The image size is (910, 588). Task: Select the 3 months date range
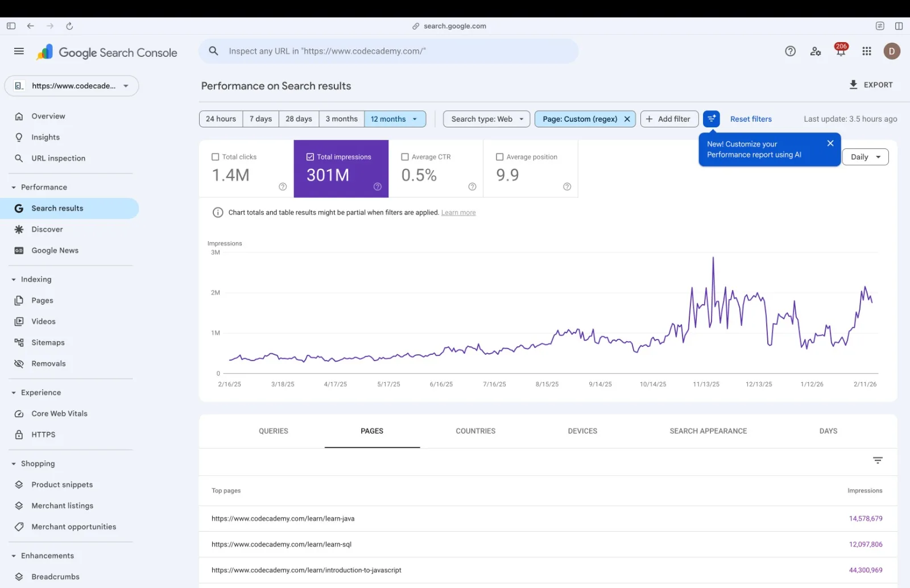click(342, 119)
